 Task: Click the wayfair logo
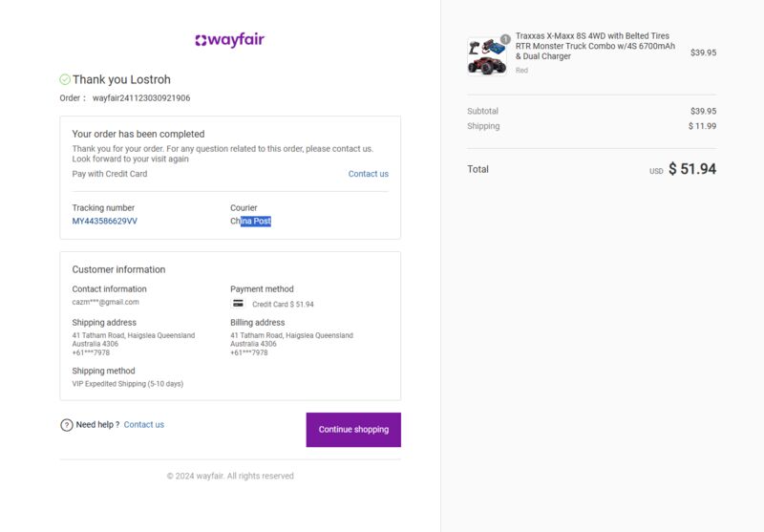229,40
